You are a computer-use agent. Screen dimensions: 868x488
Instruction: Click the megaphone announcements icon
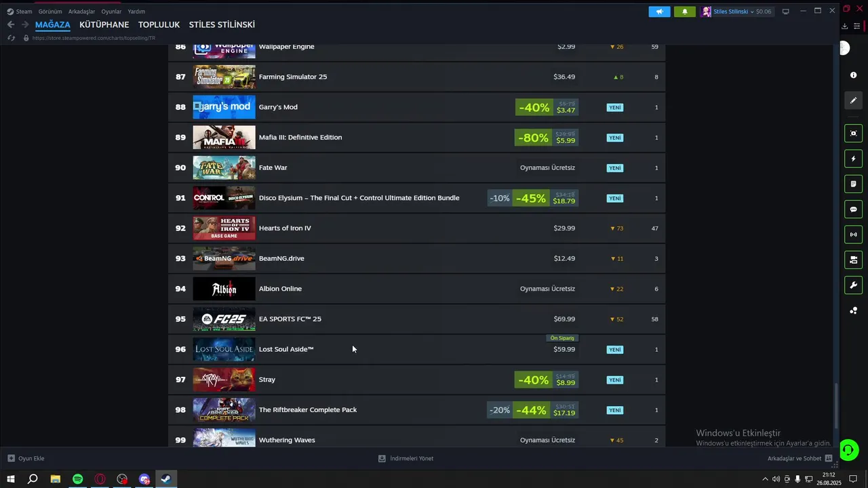point(659,12)
